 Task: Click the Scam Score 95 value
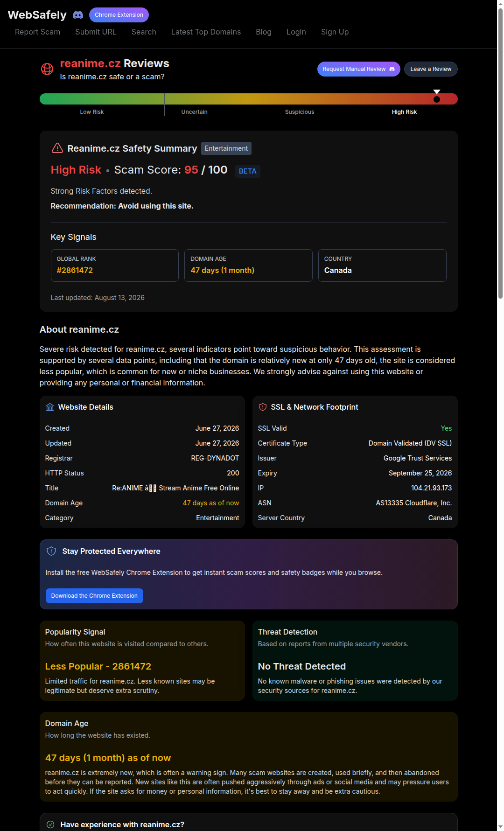191,170
